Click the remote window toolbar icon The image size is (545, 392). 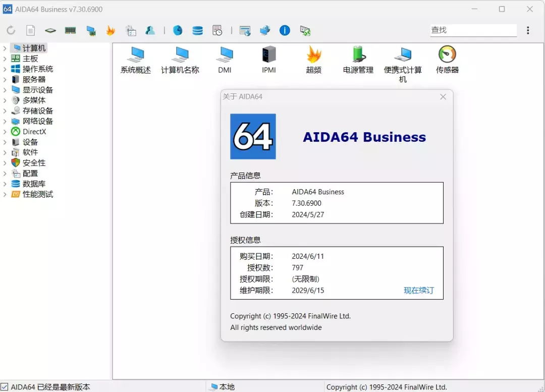point(245,31)
